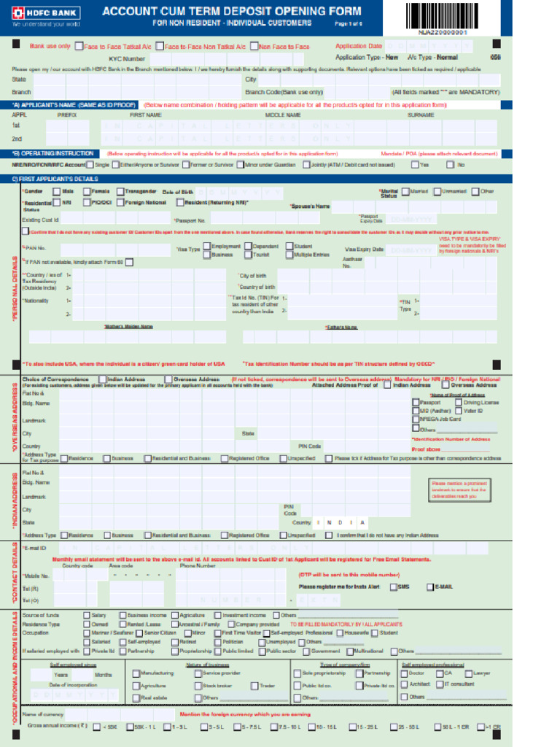The image size is (560, 747).
Task: Tick the PIO/OCI residential status box
Action: [87, 203]
